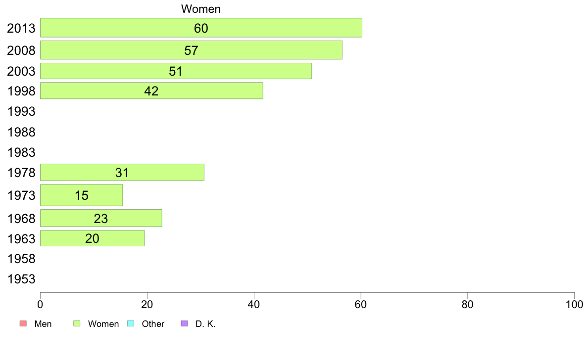Click the purple D. K. legend swatch

[185, 324]
